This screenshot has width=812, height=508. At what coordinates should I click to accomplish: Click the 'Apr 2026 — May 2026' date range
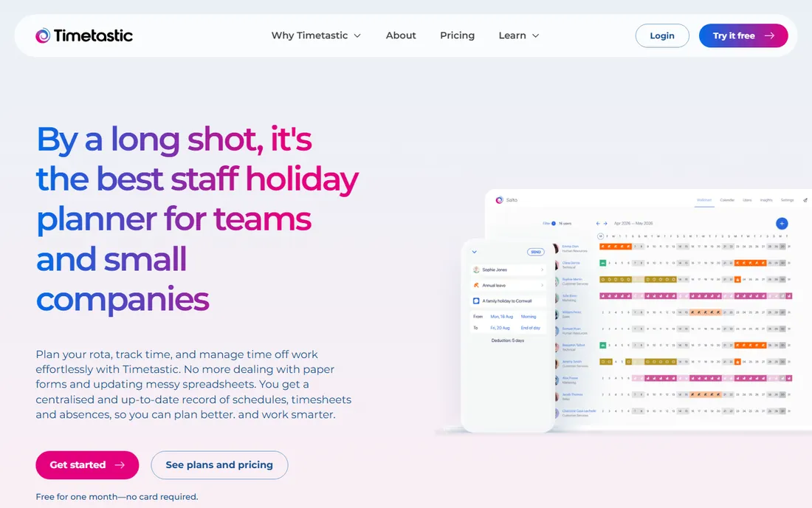coord(633,224)
